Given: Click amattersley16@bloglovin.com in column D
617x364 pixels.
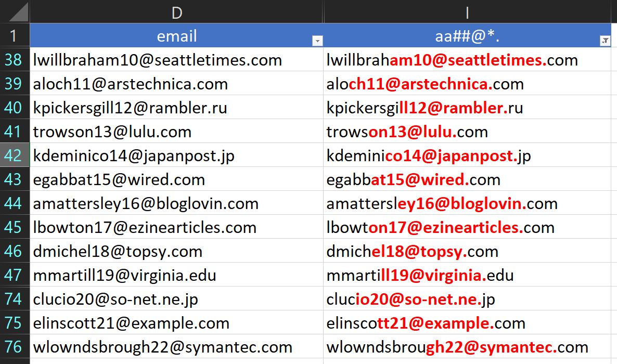Looking at the screenshot, I should (146, 203).
